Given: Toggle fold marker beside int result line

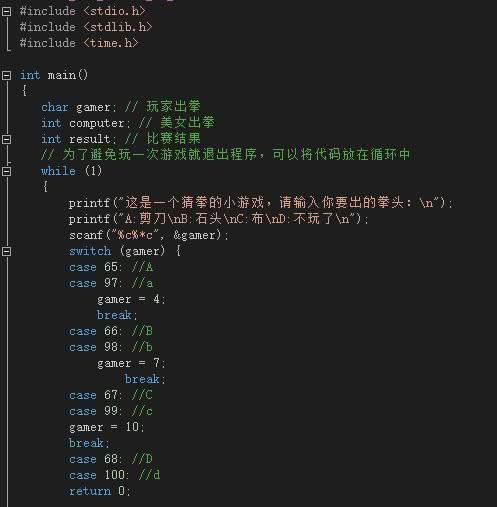Looking at the screenshot, I should pos(6,139).
